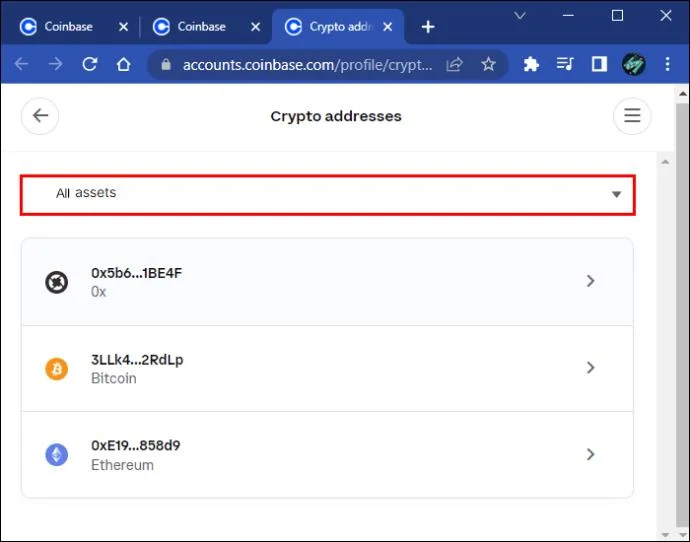Close the first Coinbase tab
Viewport: 690px width, 542px height.
tap(124, 27)
